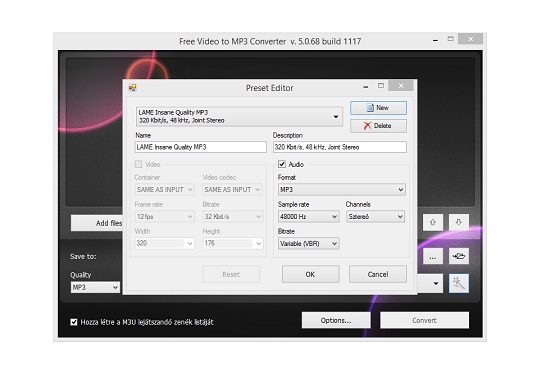Enable the Video checkbox

(x=139, y=164)
